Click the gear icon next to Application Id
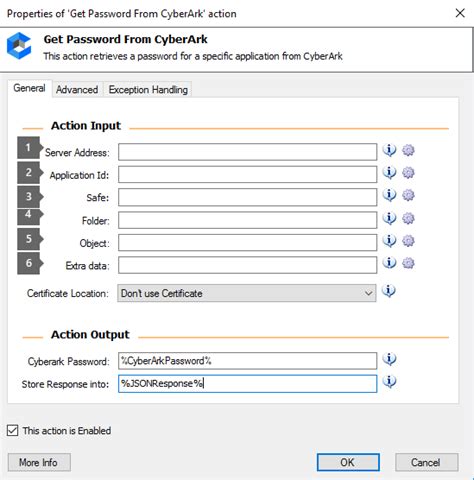The image size is (474, 480). point(408,173)
